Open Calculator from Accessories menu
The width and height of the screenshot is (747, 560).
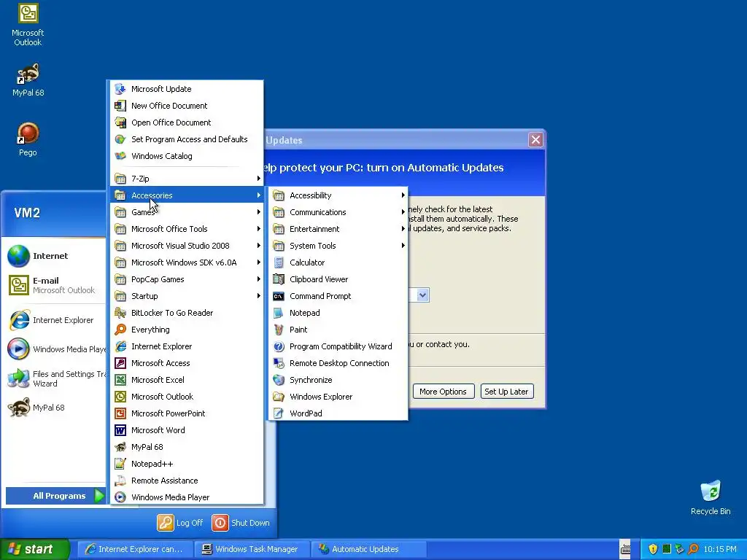pyautogui.click(x=338, y=262)
